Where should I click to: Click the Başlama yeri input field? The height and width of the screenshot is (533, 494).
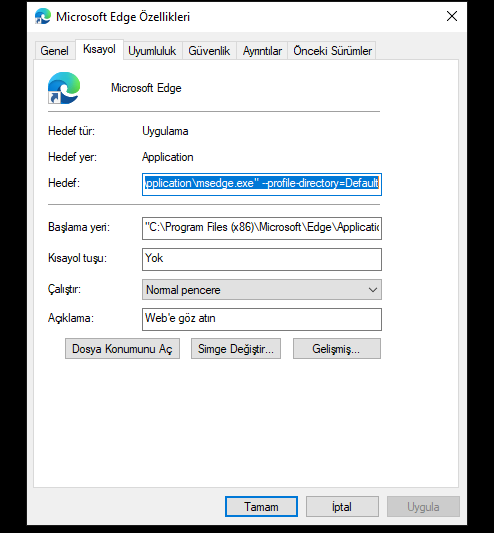tap(262, 228)
